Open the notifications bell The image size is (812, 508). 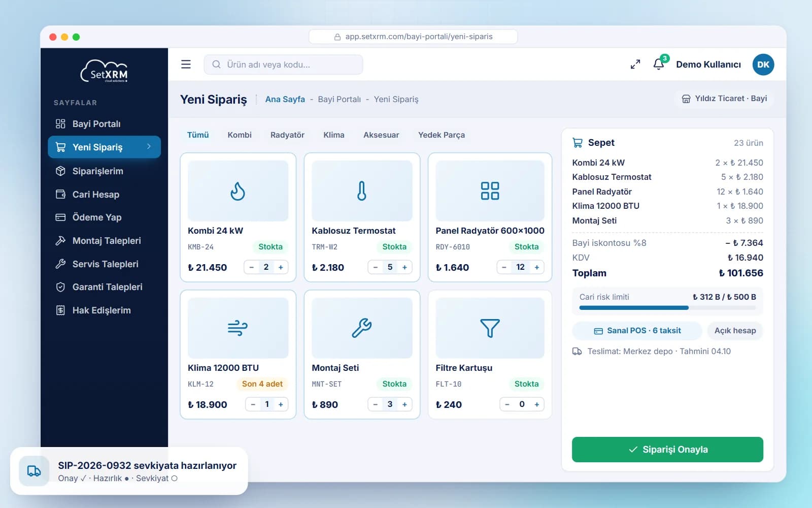pyautogui.click(x=659, y=64)
